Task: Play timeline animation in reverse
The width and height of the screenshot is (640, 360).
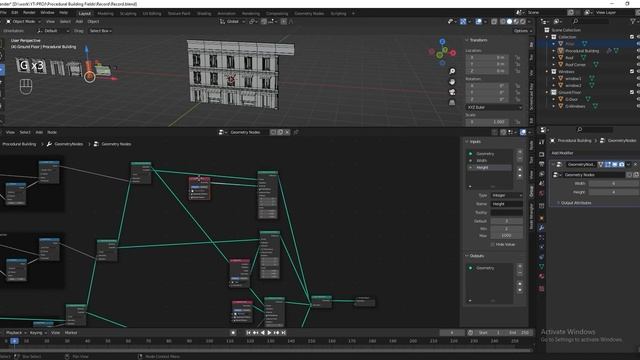Action: tap(262, 333)
